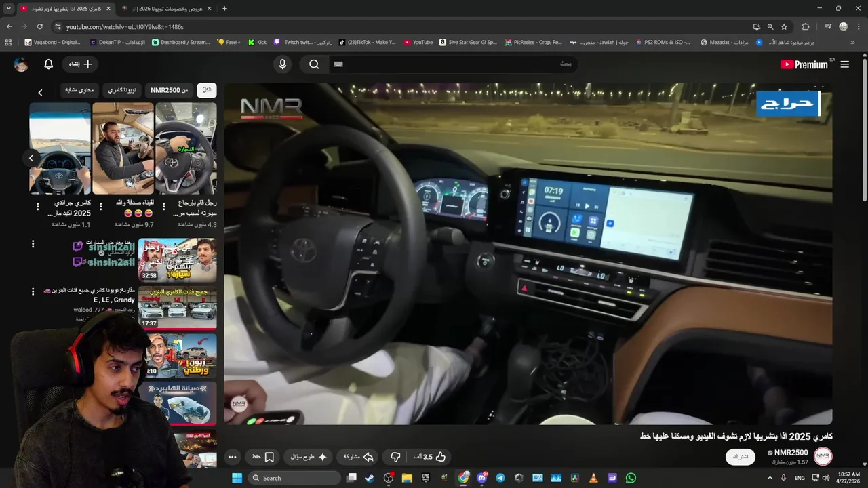The width and height of the screenshot is (868, 488).
Task: Open the on-screen keyboard icon in search
Action: coord(338,64)
